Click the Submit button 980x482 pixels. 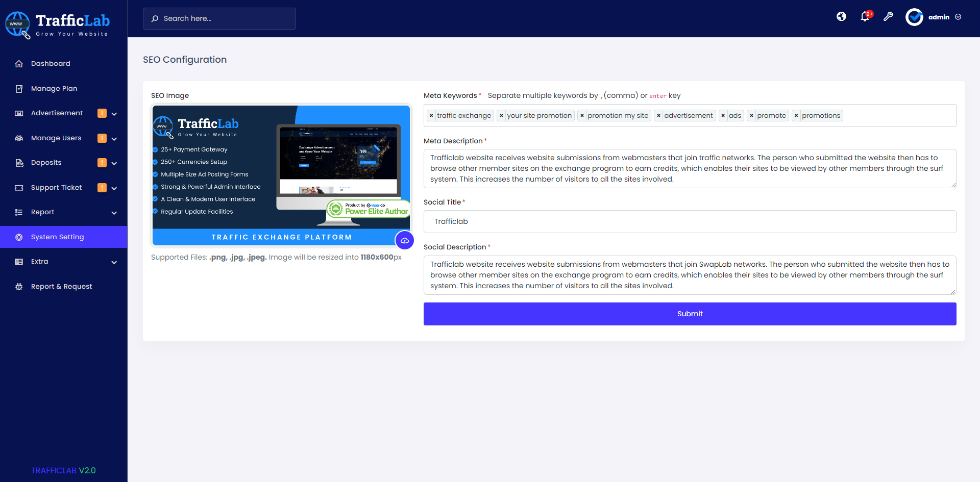(x=690, y=314)
